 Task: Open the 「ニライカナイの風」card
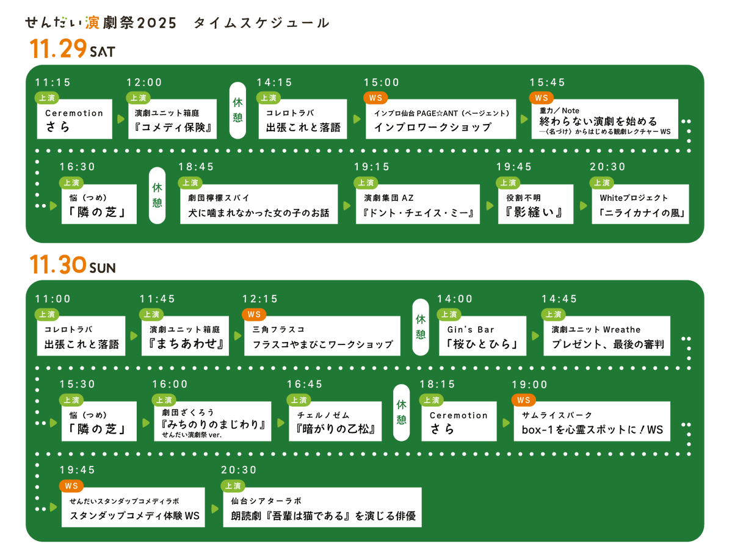pyautogui.click(x=640, y=204)
